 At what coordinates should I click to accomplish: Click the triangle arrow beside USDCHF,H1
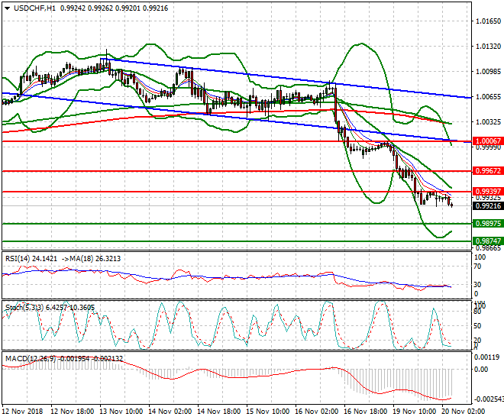pos(7,8)
